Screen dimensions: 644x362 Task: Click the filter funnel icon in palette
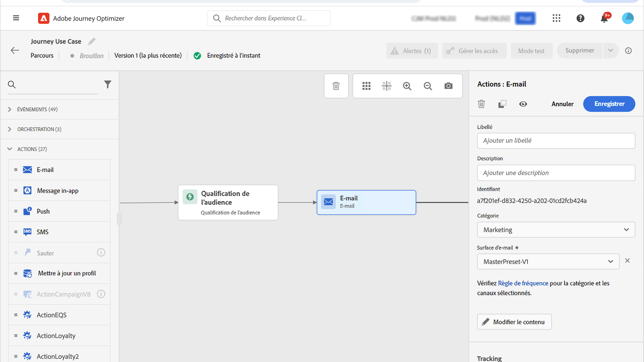[x=107, y=84]
